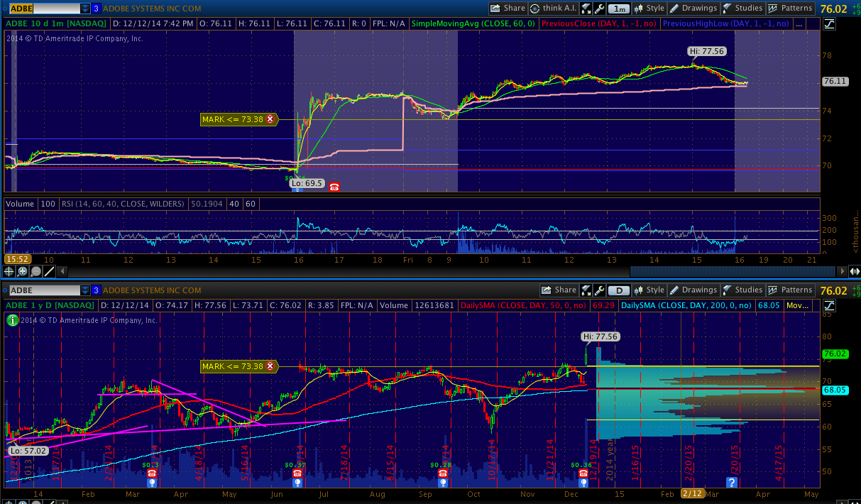The image size is (861, 504).
Task: Zoom in with the magnifier plus icon
Action: tap(23, 271)
